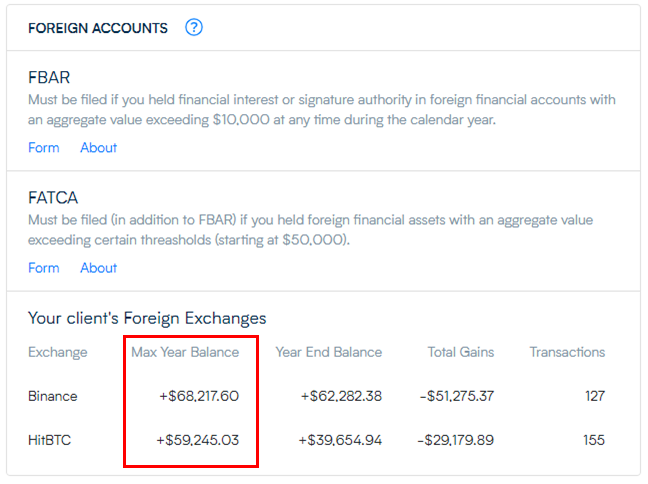Click the Max Year Balance column header
Viewport: 648px width, 484px height.
185,352
